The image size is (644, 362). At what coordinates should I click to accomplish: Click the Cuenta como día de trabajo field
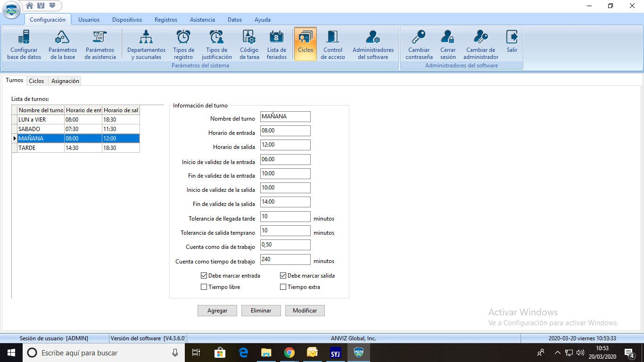coord(285,245)
